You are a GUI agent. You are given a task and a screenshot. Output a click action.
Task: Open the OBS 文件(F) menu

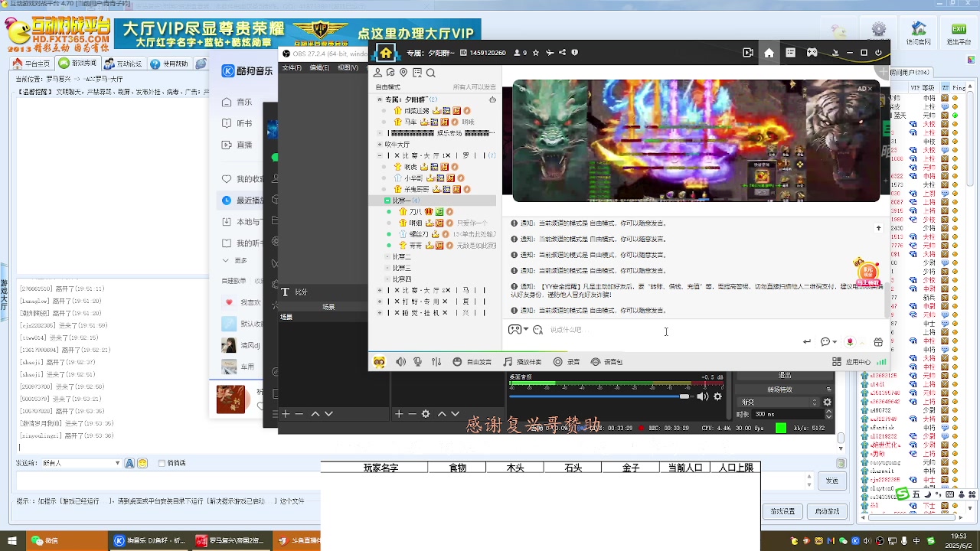(x=292, y=67)
